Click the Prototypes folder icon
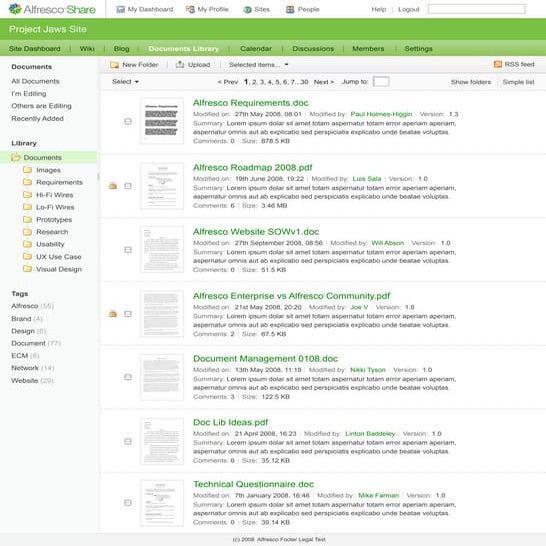Image resolution: width=546 pixels, height=546 pixels. (27, 219)
